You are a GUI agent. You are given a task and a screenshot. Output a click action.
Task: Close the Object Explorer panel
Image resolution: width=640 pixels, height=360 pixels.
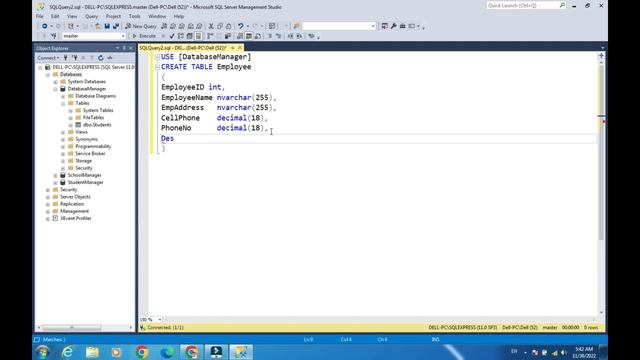tap(131, 48)
